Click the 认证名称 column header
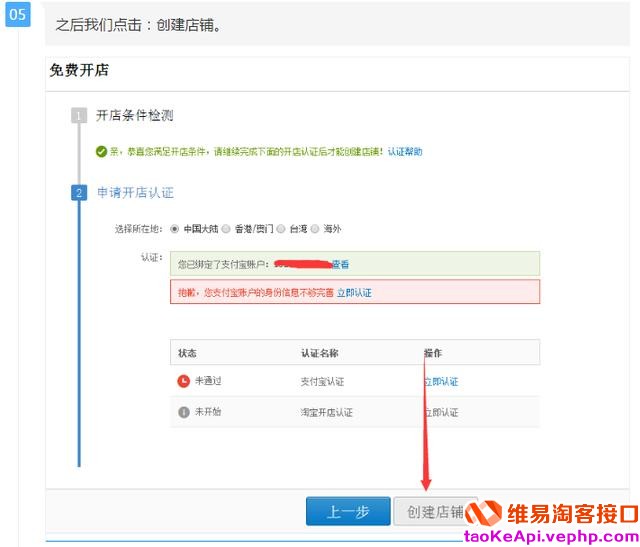Image resolution: width=640 pixels, height=547 pixels. coord(320,353)
